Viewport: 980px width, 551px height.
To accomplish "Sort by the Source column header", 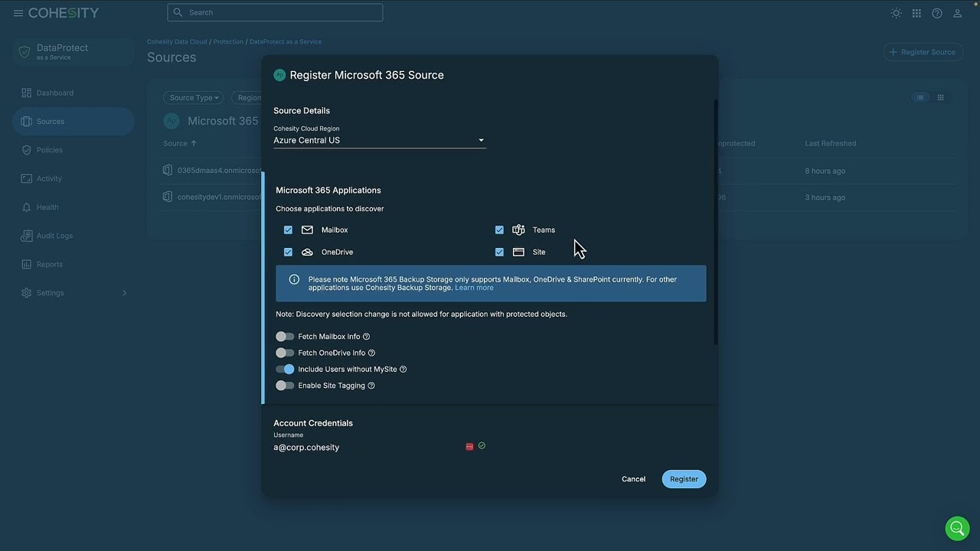I will coord(180,143).
